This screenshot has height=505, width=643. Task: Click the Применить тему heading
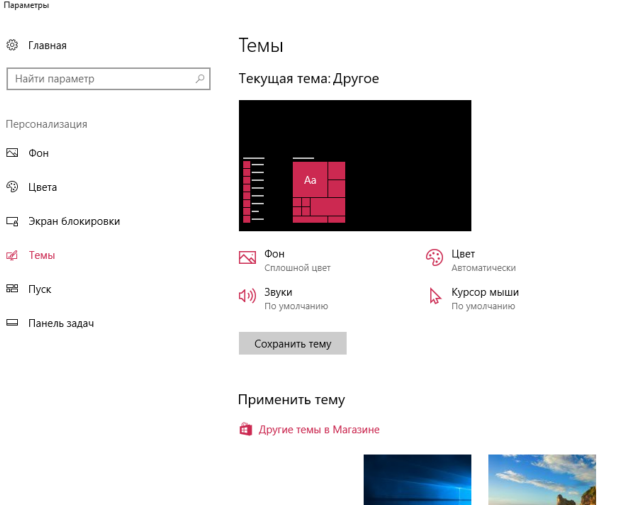pos(292,400)
